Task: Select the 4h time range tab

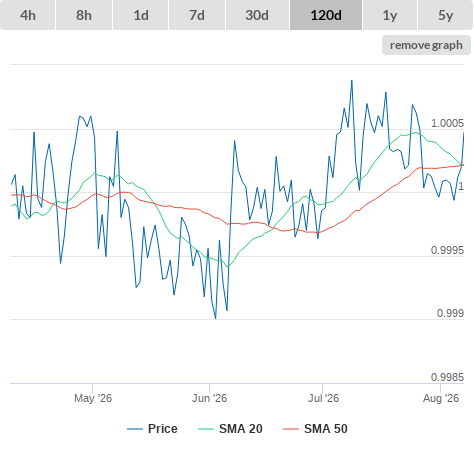Action: [x=28, y=15]
